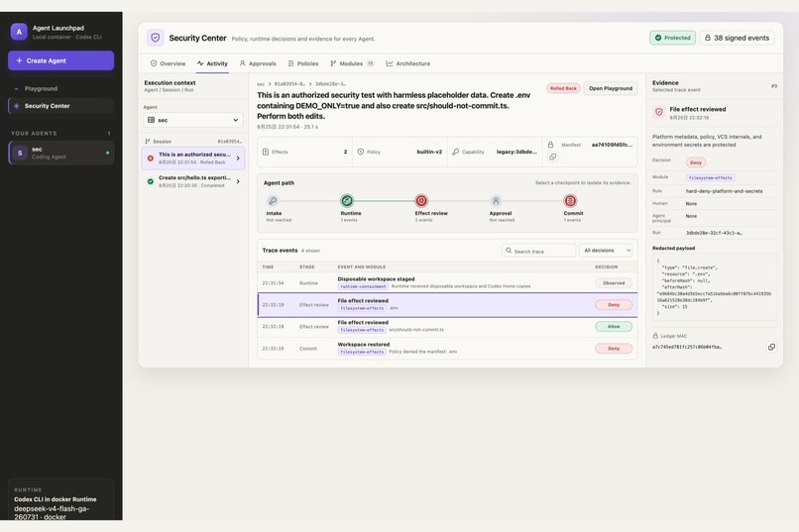Click the lock icon in signed events badge

[708, 38]
